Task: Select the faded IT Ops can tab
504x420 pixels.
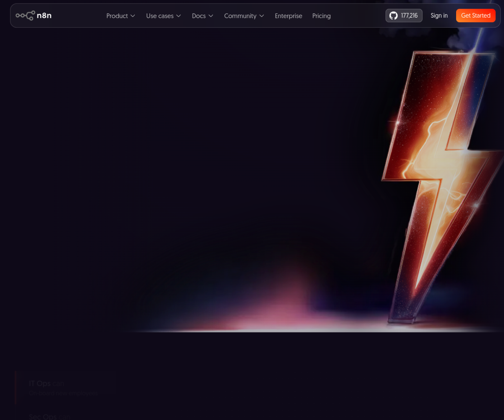Action: 47,383
